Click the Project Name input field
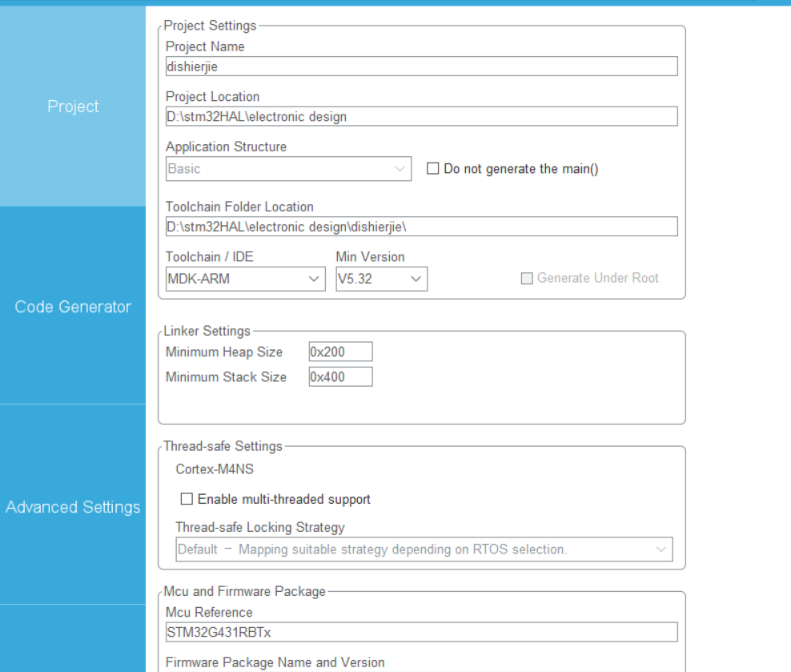The height and width of the screenshot is (672, 791). (421, 66)
